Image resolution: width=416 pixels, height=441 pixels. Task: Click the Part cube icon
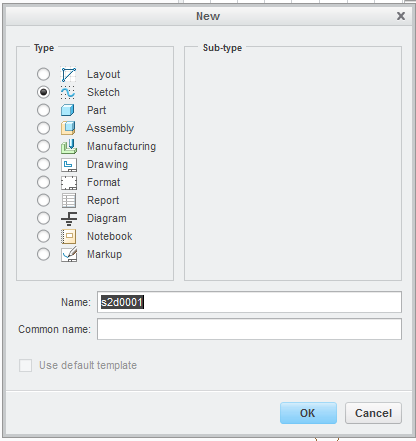coord(69,110)
